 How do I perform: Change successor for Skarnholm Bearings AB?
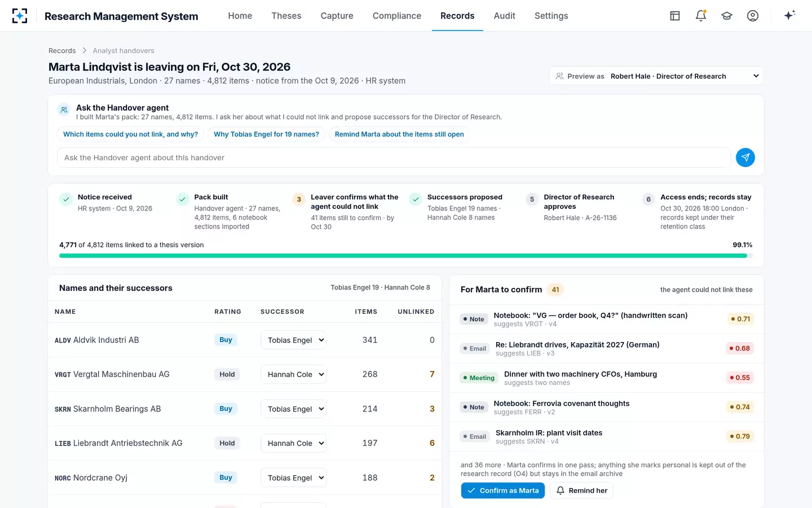[x=293, y=409]
